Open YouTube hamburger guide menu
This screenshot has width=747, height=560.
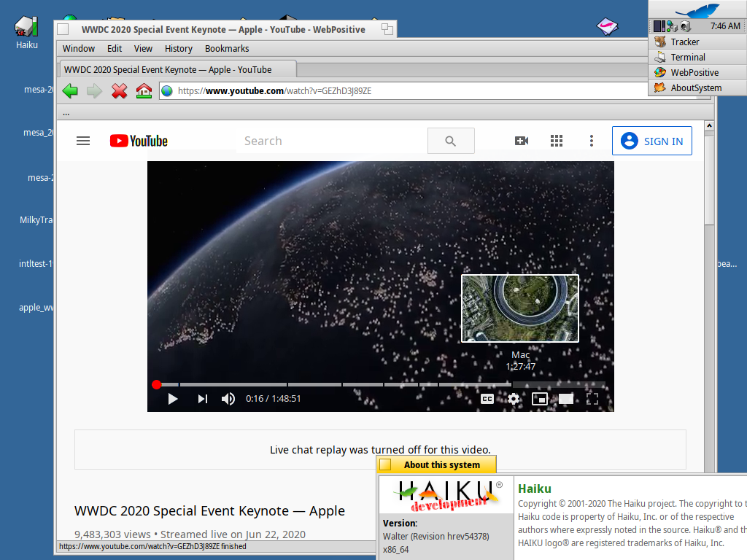[x=83, y=141]
